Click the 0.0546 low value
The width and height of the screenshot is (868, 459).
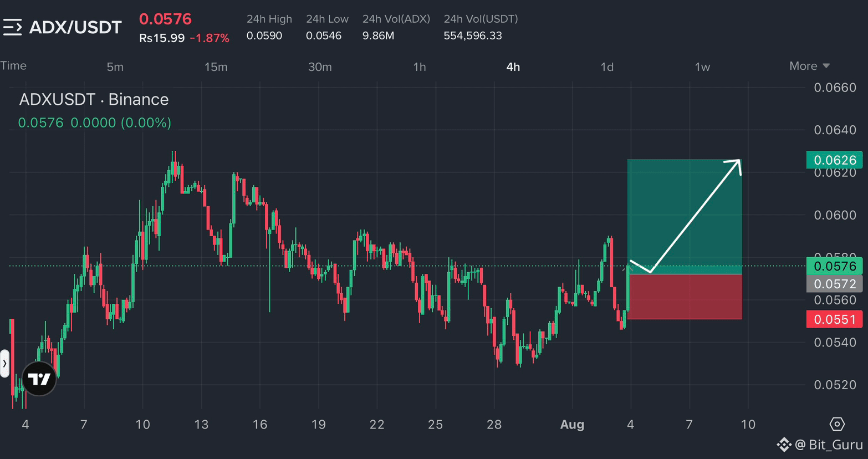tap(324, 35)
